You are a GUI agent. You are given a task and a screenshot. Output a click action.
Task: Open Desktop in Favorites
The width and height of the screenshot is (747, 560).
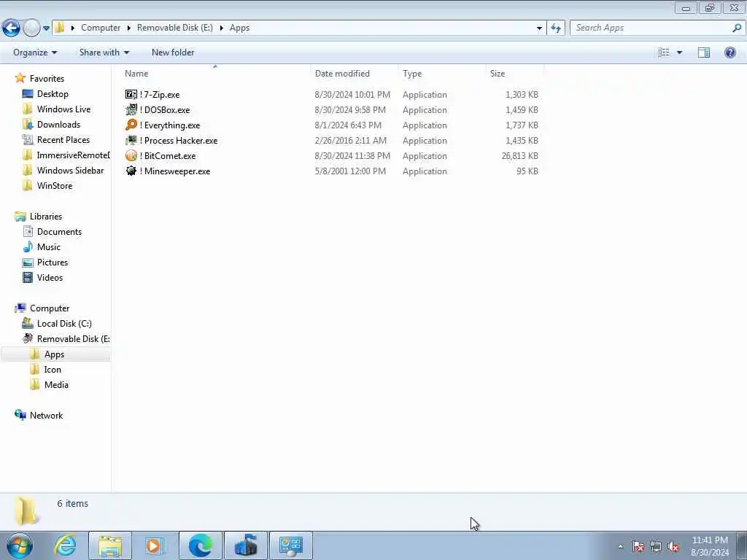[x=53, y=94]
